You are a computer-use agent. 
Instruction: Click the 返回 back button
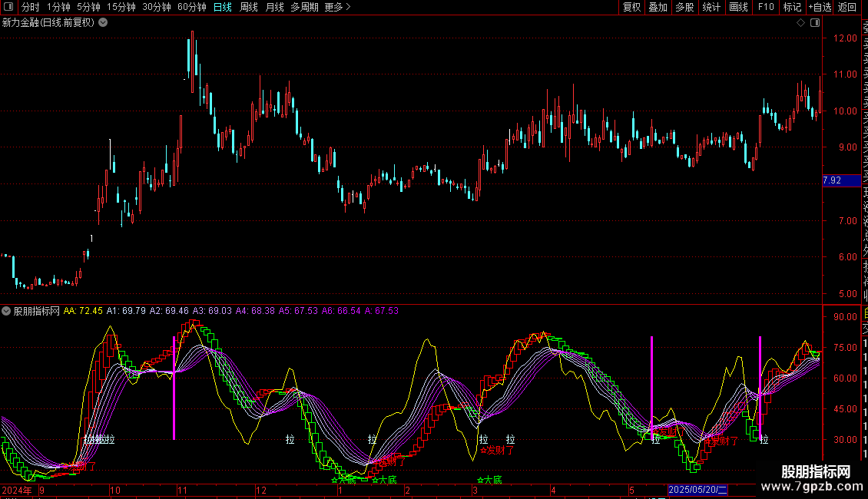[x=847, y=7]
